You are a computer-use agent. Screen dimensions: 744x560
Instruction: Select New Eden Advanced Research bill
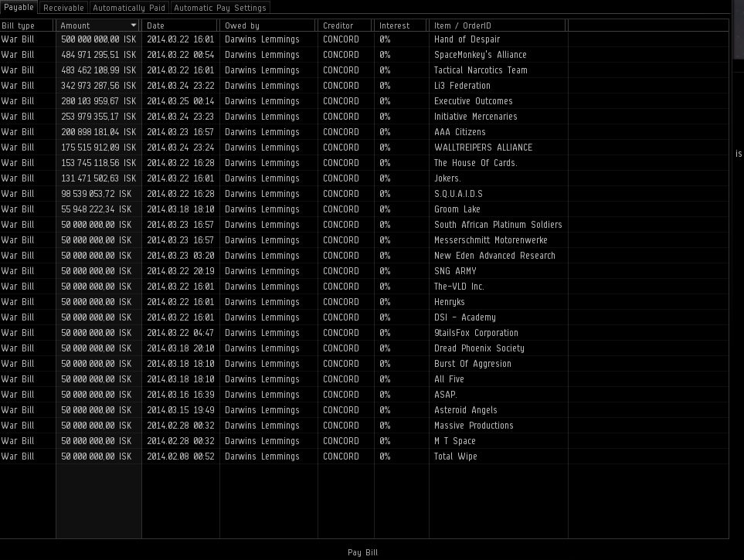pyautogui.click(x=365, y=256)
